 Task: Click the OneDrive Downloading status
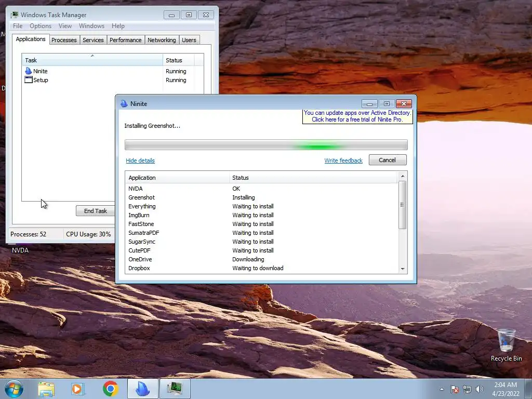click(x=248, y=259)
